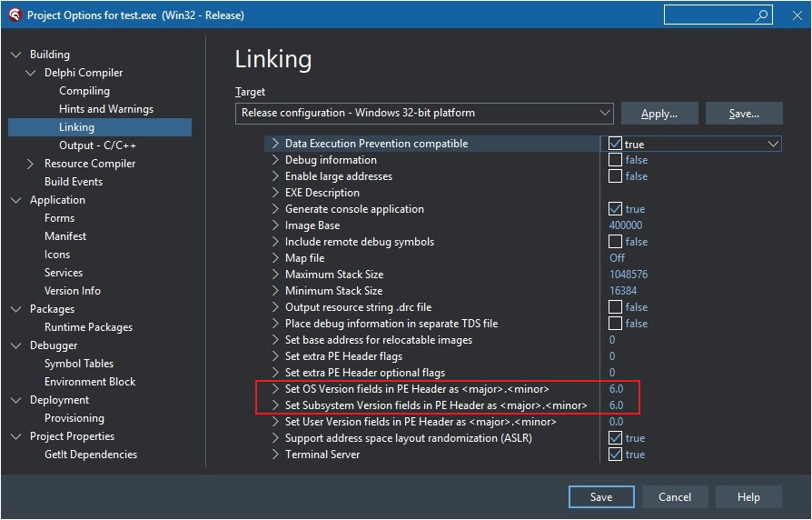Enable the Debug information checkbox
The height and width of the screenshot is (520, 812).
[x=615, y=160]
